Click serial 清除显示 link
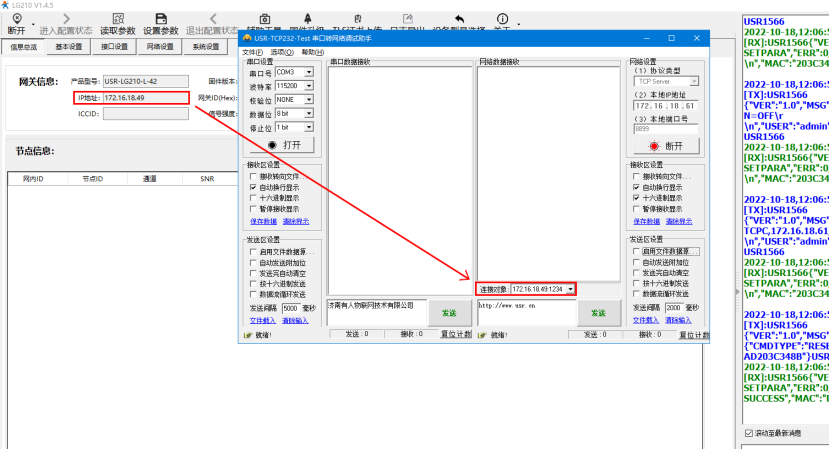Image resolution: width=830 pixels, height=449 pixels. pos(296,221)
